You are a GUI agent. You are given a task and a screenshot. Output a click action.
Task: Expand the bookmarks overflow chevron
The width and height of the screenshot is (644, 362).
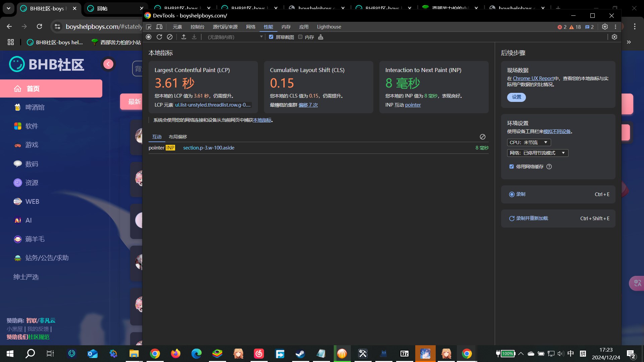click(x=629, y=42)
